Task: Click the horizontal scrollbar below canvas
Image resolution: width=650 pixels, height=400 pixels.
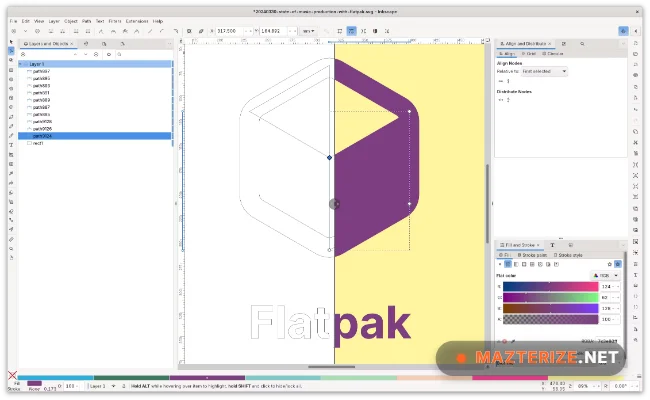Action: (x=332, y=367)
